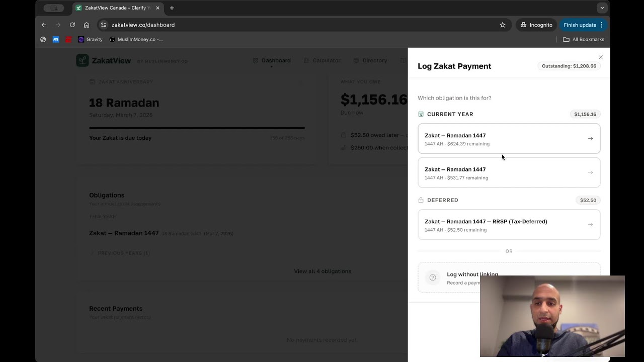Click the 18 Ramadan heading
Image resolution: width=644 pixels, height=362 pixels.
124,103
